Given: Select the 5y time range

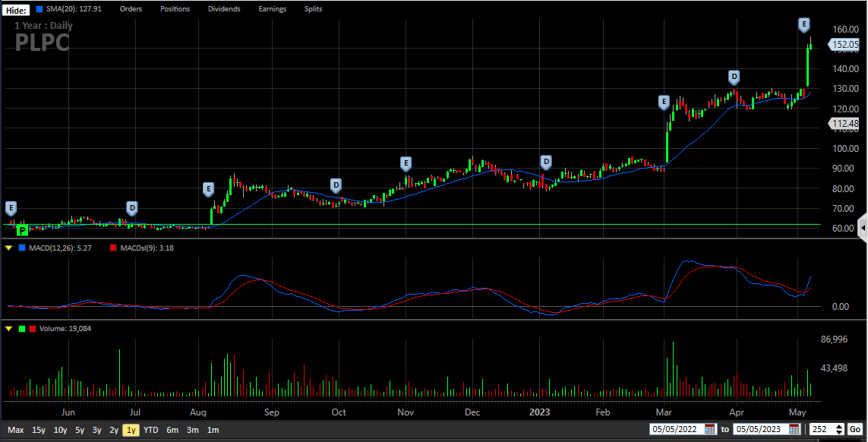Looking at the screenshot, I should (x=80, y=430).
